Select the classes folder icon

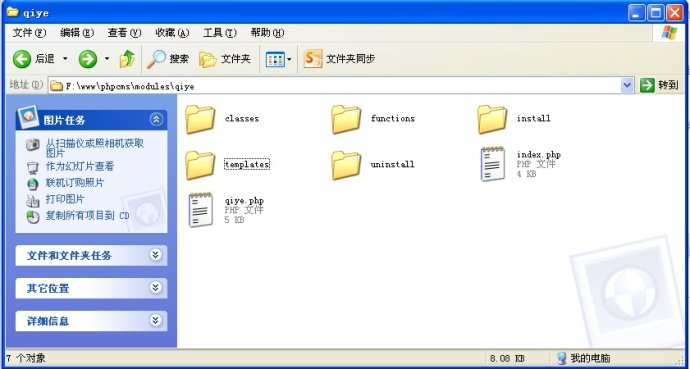click(x=200, y=119)
